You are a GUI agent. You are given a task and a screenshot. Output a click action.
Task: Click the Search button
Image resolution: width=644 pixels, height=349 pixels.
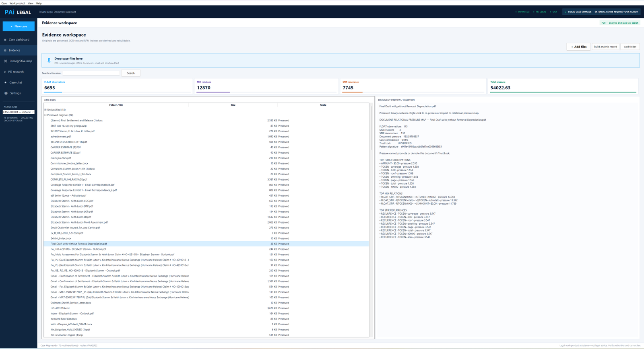point(131,73)
